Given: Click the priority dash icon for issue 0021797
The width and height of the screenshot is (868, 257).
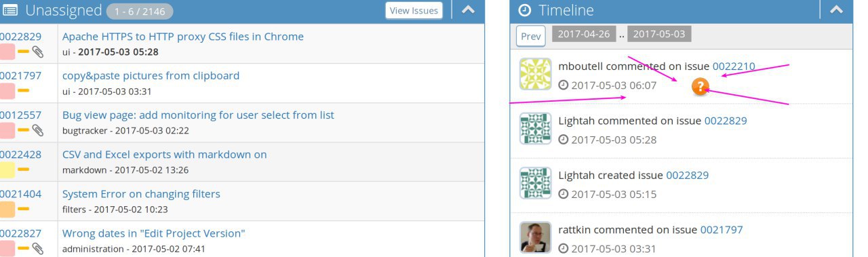Looking at the screenshot, I should click(x=23, y=91).
